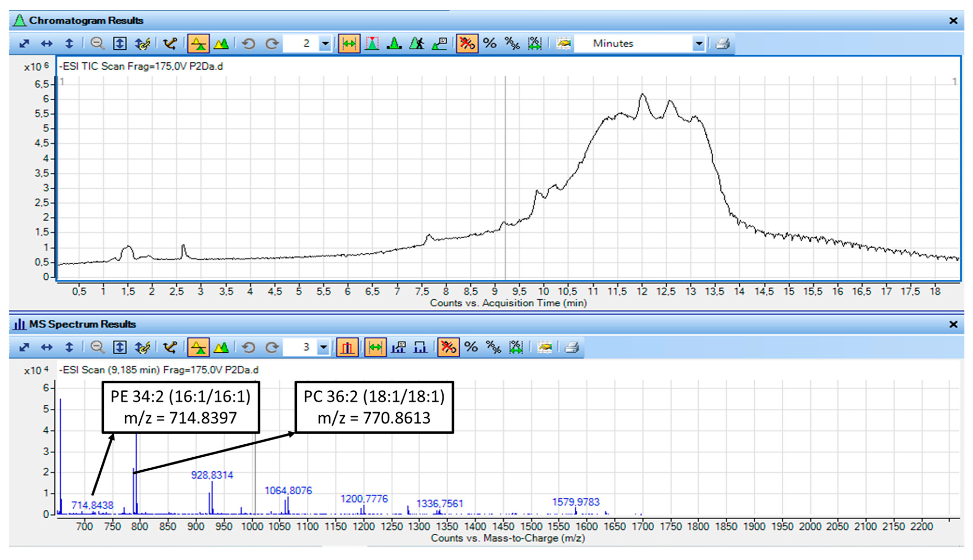973x560 pixels.
Task: Click diagonal autoscale arrows in MS Spectrum toolbar
Action: 24,347
